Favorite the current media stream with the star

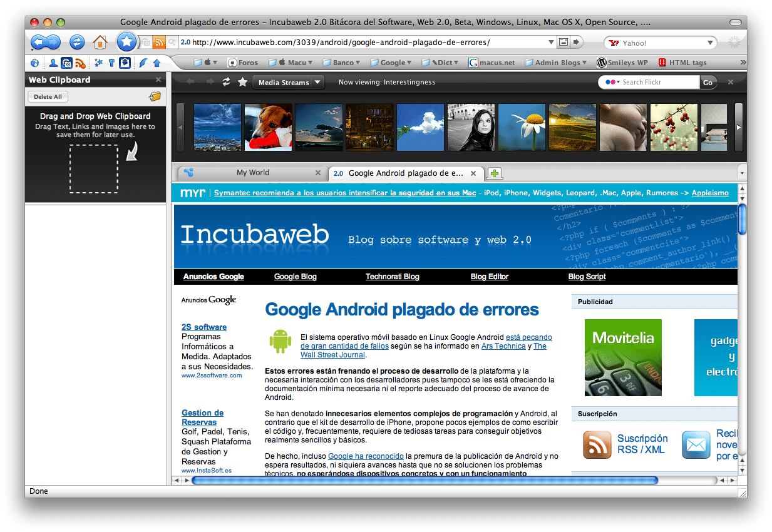[x=242, y=82]
